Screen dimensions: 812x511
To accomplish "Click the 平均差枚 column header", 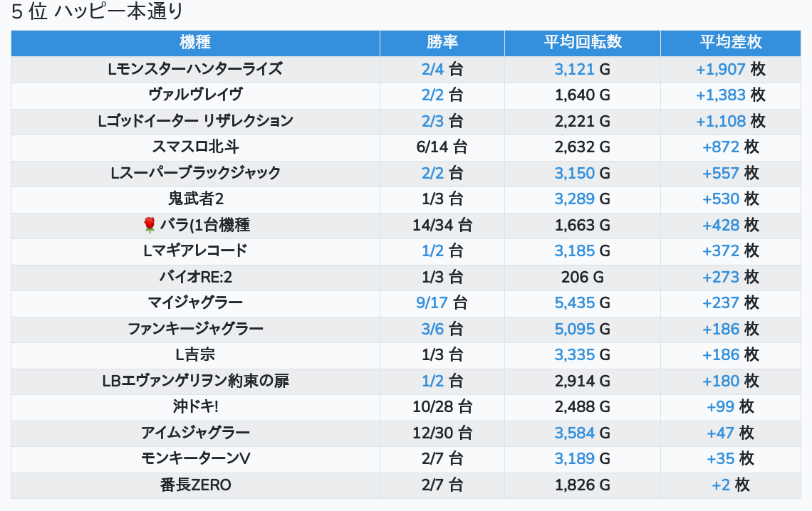I will [730, 42].
